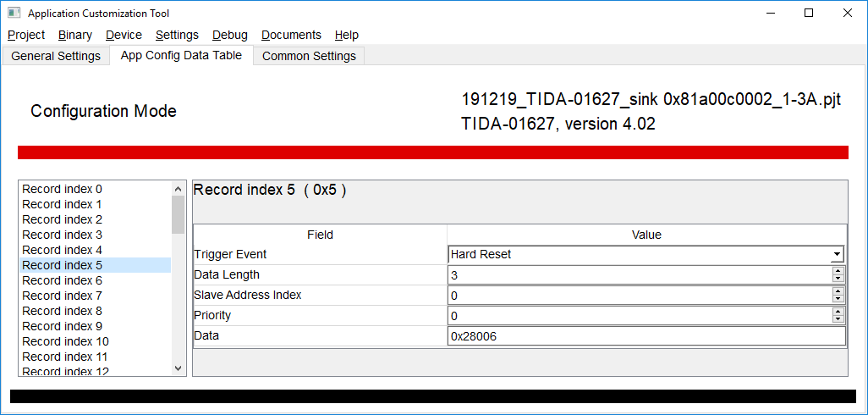868x415 pixels.
Task: Click the Value column header
Action: (x=646, y=235)
